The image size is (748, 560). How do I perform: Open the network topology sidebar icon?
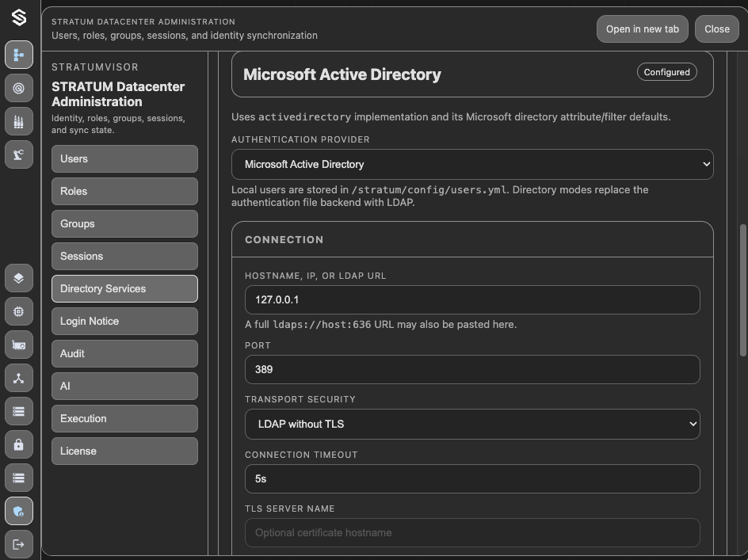[x=19, y=379]
